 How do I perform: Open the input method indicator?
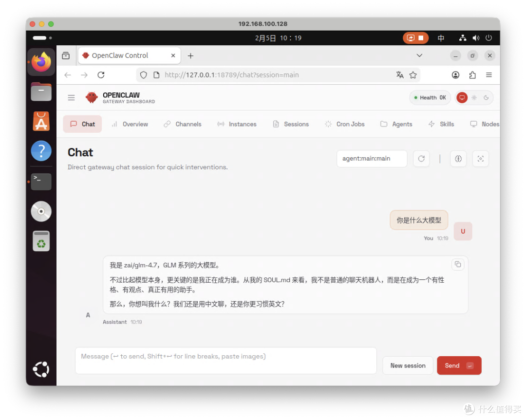[441, 38]
